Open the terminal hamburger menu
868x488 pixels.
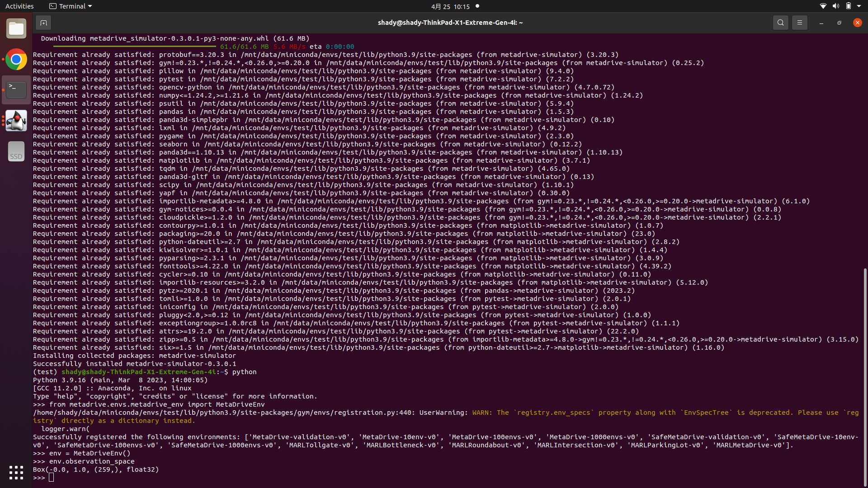point(799,22)
